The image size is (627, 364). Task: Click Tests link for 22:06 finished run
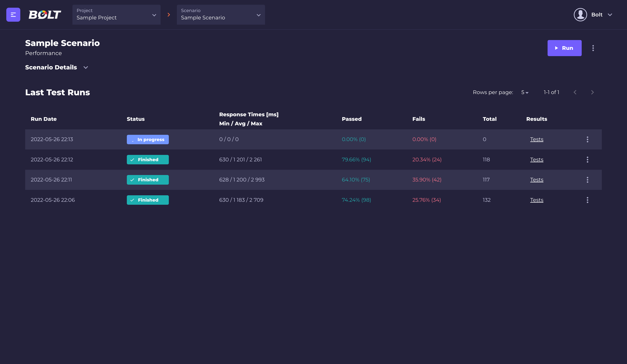click(x=537, y=200)
